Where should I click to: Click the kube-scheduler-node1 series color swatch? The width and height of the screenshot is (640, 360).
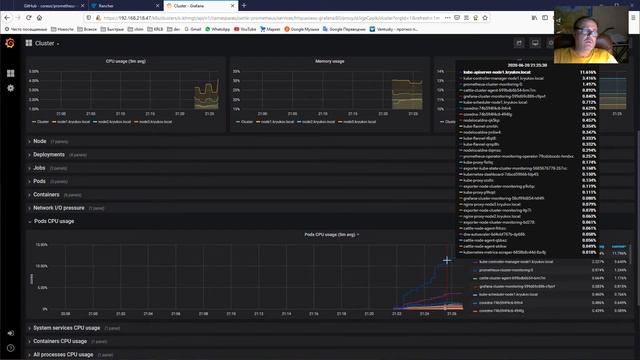point(475,294)
